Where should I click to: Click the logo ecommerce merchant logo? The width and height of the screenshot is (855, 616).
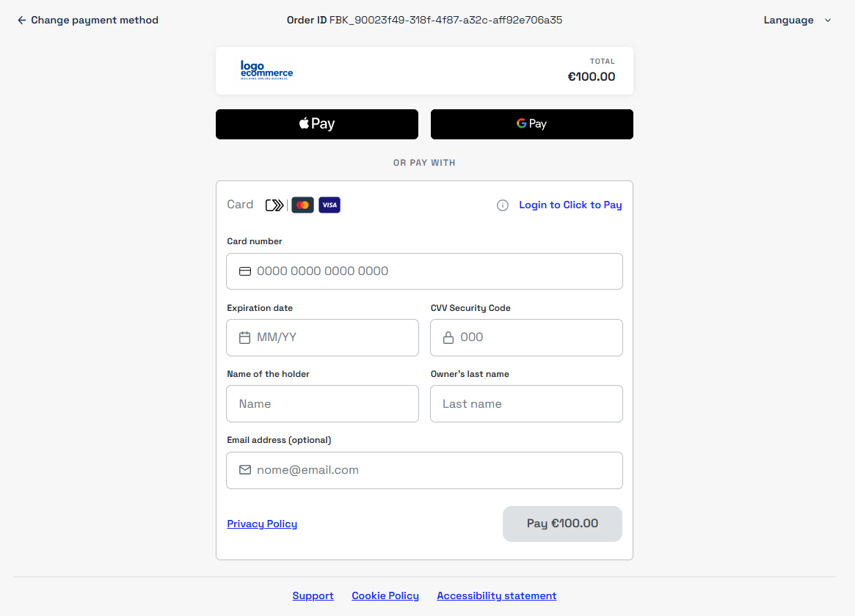(266, 71)
